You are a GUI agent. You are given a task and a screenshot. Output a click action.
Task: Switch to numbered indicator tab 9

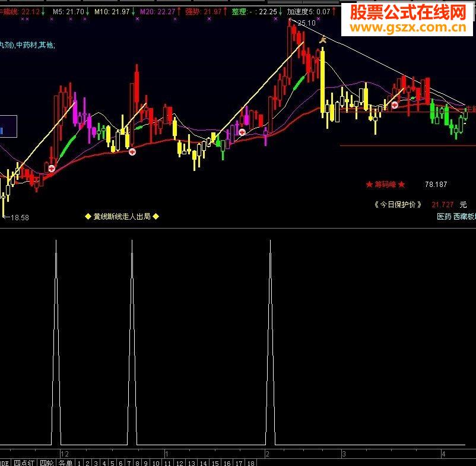(146, 463)
